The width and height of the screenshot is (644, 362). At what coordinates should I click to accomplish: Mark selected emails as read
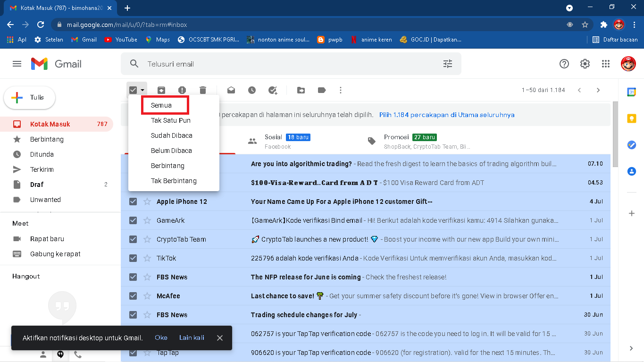(231, 90)
